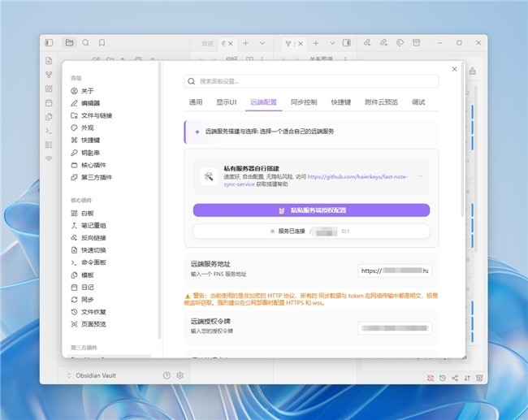Click the up-down arrows status bar icon

pos(467,378)
